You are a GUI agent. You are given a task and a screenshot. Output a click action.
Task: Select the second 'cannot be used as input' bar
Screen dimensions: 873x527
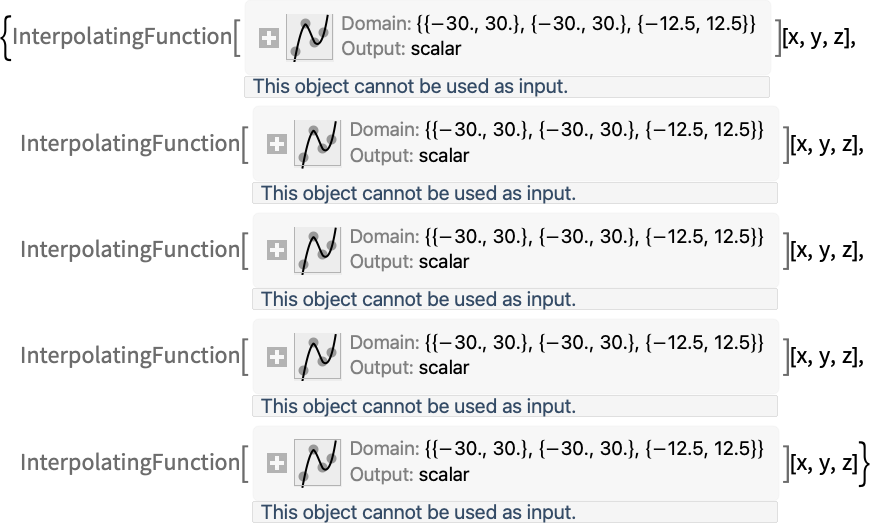pos(515,193)
